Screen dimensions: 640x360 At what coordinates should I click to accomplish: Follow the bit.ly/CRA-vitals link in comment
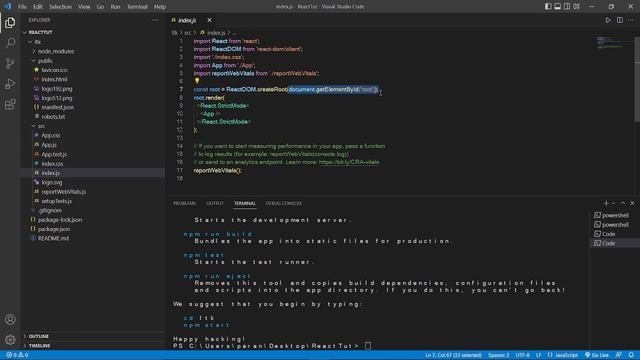point(349,162)
